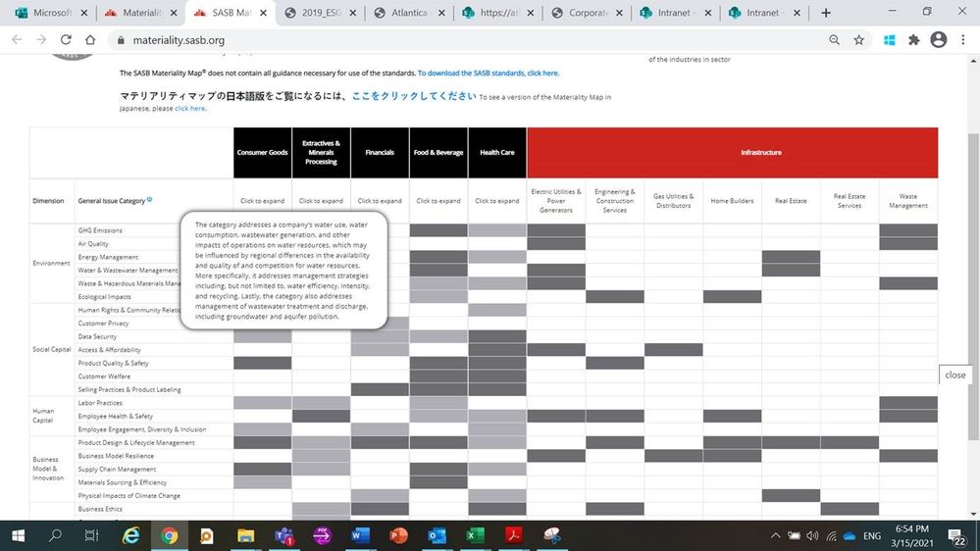
Task: Expand Extractives & Minerals Processing column
Action: pyautogui.click(x=321, y=201)
